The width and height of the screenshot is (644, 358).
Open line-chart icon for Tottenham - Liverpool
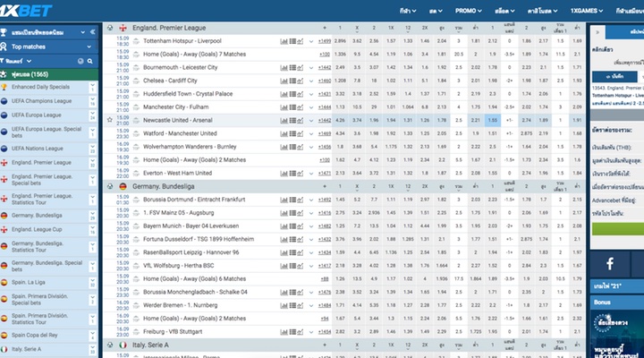pos(301,41)
